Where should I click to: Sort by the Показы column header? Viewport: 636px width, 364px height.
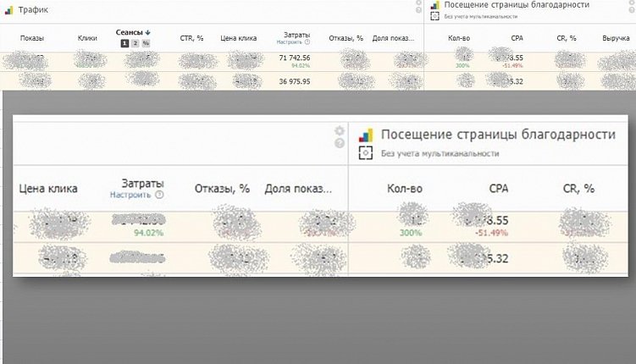click(31, 38)
